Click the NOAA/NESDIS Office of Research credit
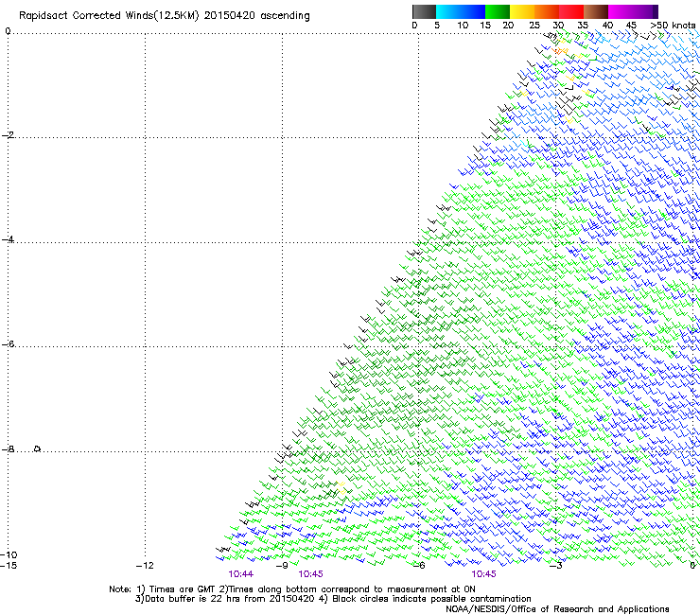Image resolution: width=700 pixels, height=615 pixels. pyautogui.click(x=557, y=609)
